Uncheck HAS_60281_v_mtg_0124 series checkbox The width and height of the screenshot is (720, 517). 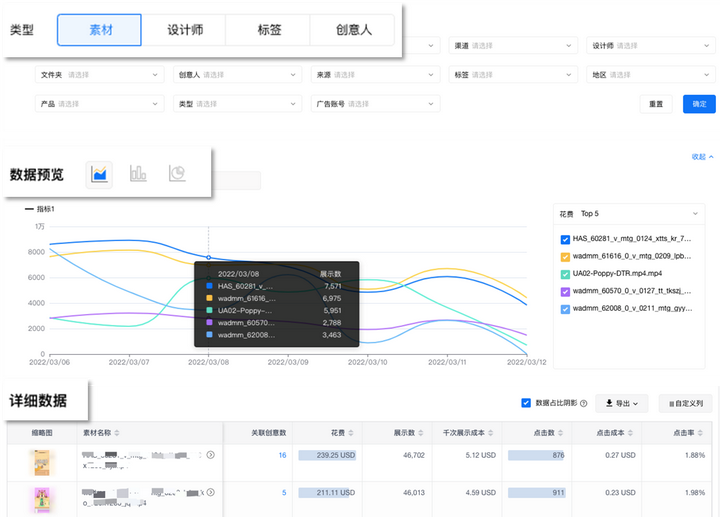click(565, 239)
